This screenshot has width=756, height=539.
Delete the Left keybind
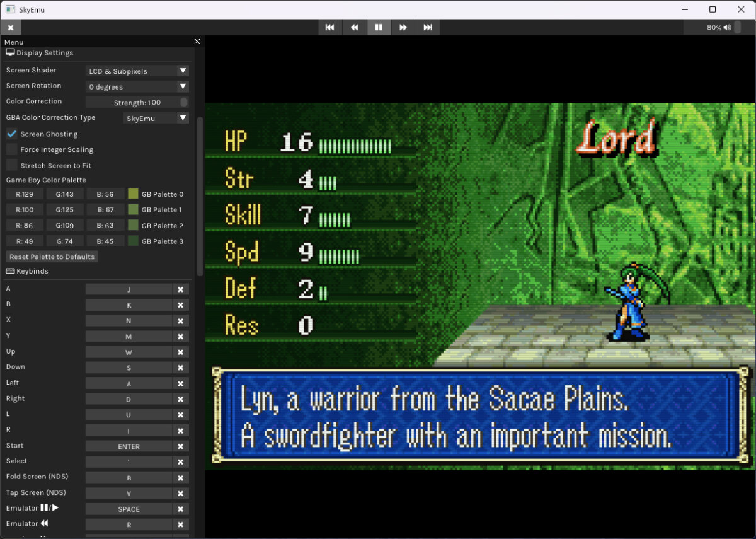click(x=180, y=383)
